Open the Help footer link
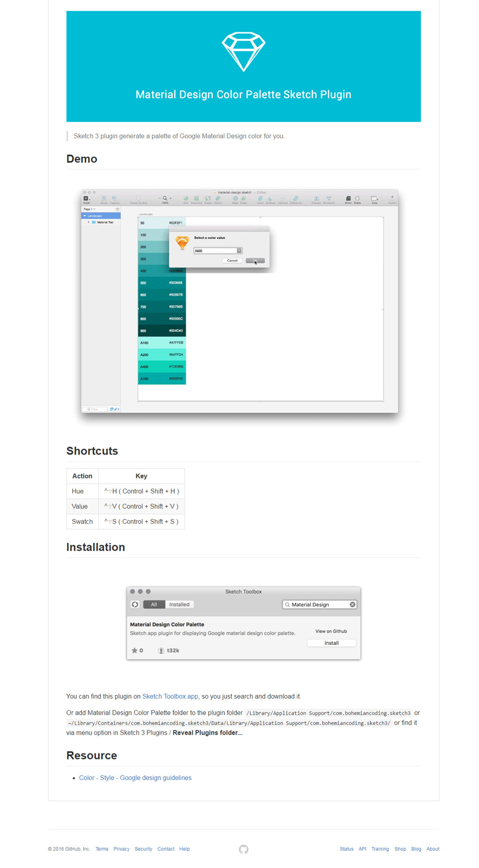This screenshot has height=868, width=479. [x=184, y=849]
